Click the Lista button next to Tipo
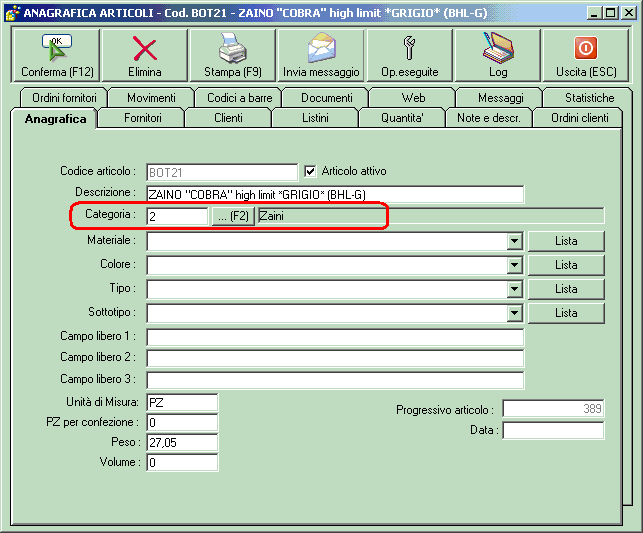 566,289
